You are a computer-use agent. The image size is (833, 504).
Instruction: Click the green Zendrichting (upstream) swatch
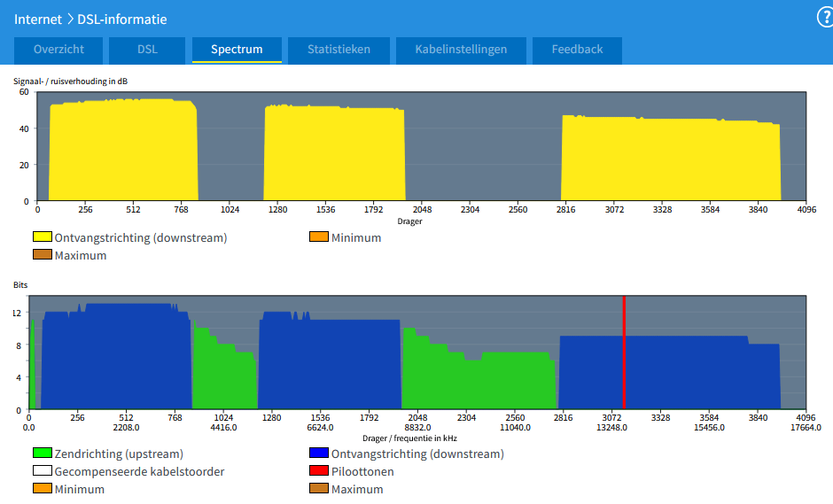[x=43, y=454]
